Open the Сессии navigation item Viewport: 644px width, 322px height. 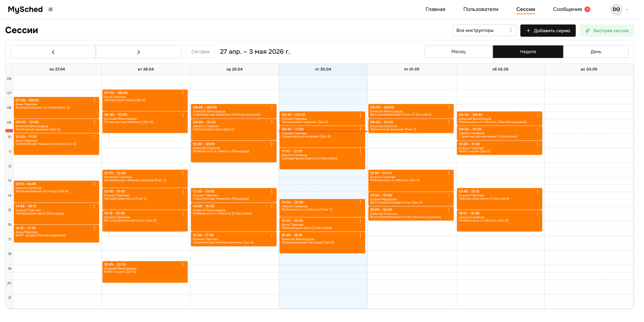coord(525,9)
